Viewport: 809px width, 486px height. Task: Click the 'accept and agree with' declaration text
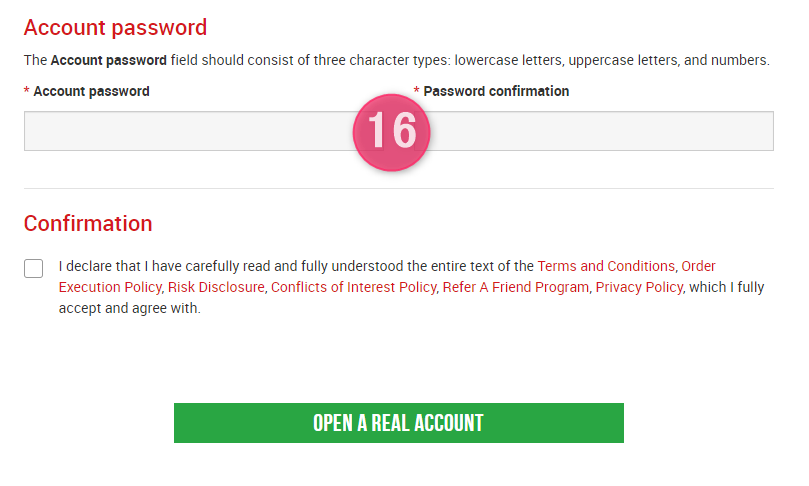129,309
